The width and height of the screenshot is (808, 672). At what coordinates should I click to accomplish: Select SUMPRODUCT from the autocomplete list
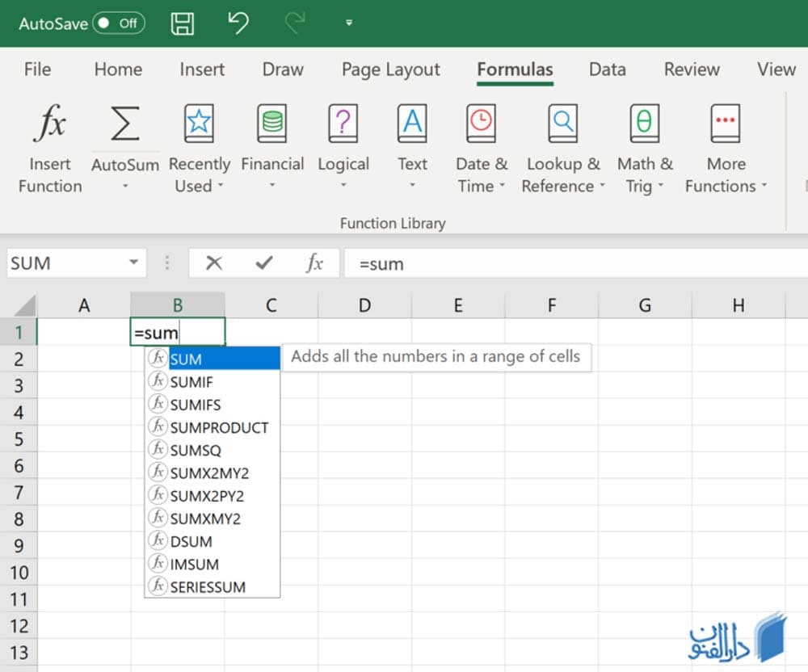[219, 427]
